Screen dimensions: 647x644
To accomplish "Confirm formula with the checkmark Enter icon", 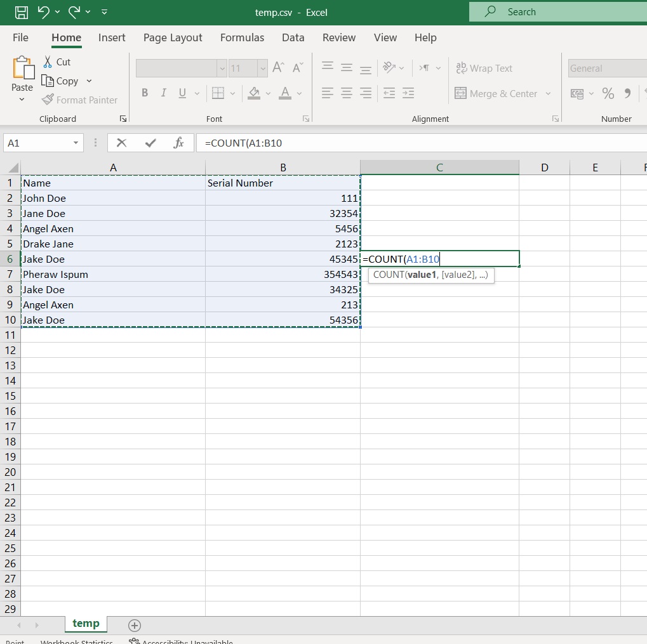I will [150, 143].
